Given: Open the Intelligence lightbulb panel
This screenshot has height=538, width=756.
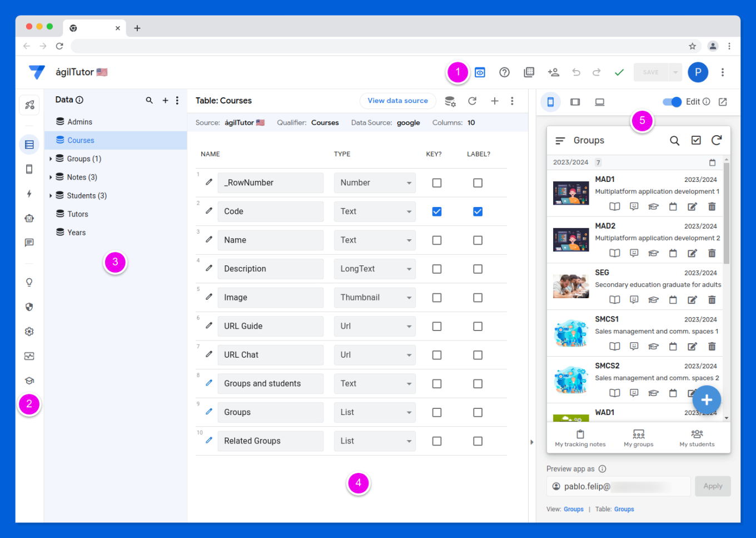Looking at the screenshot, I should tap(29, 282).
